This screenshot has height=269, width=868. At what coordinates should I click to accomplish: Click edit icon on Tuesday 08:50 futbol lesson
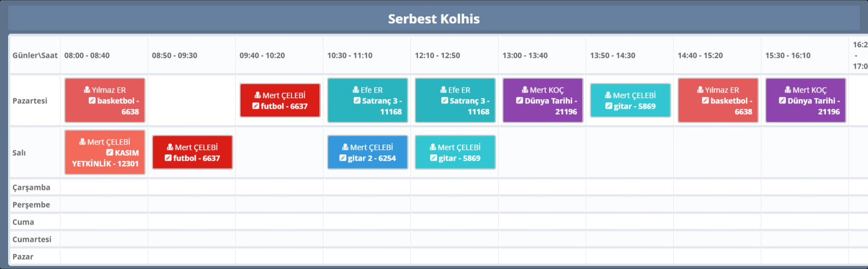[168, 158]
